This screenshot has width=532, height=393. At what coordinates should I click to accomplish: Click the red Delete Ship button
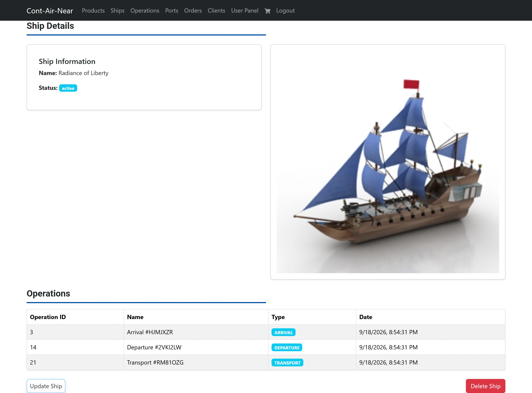[x=485, y=386]
